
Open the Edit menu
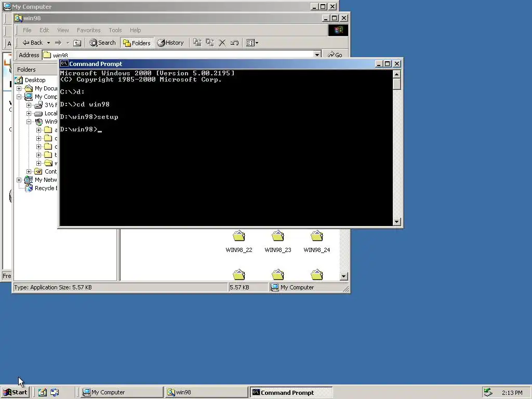click(44, 30)
